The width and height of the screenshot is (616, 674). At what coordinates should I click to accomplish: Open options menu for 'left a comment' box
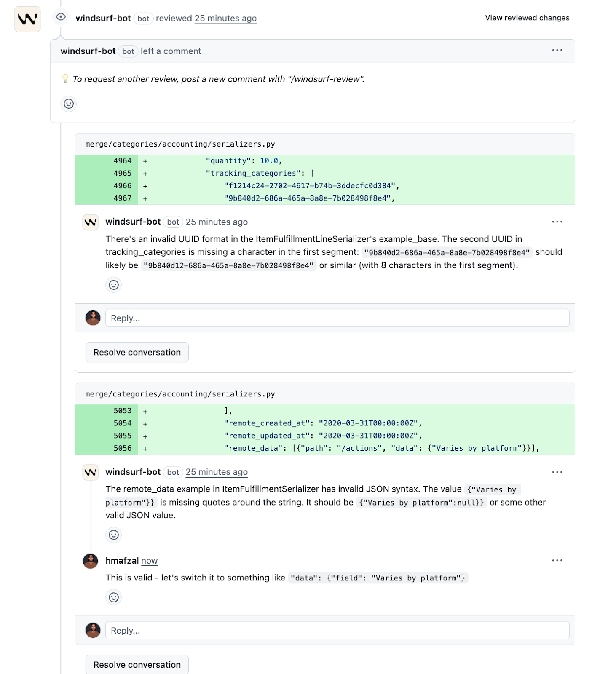click(557, 50)
